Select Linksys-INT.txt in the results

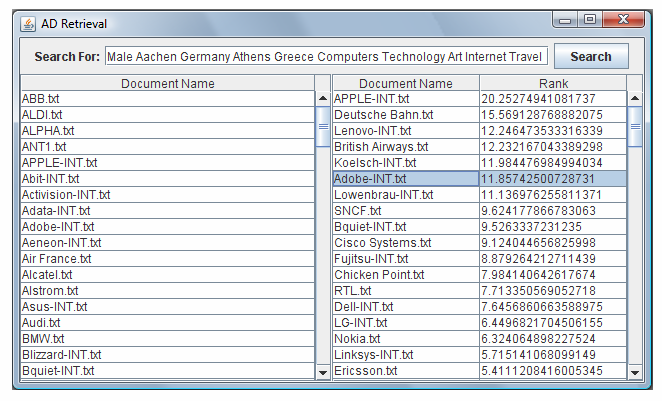tap(406, 355)
